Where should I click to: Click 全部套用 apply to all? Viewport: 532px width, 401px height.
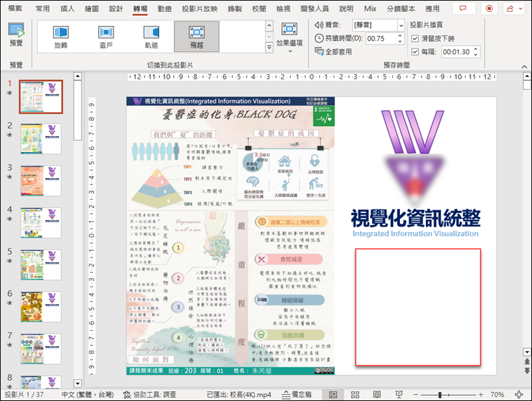click(x=333, y=52)
